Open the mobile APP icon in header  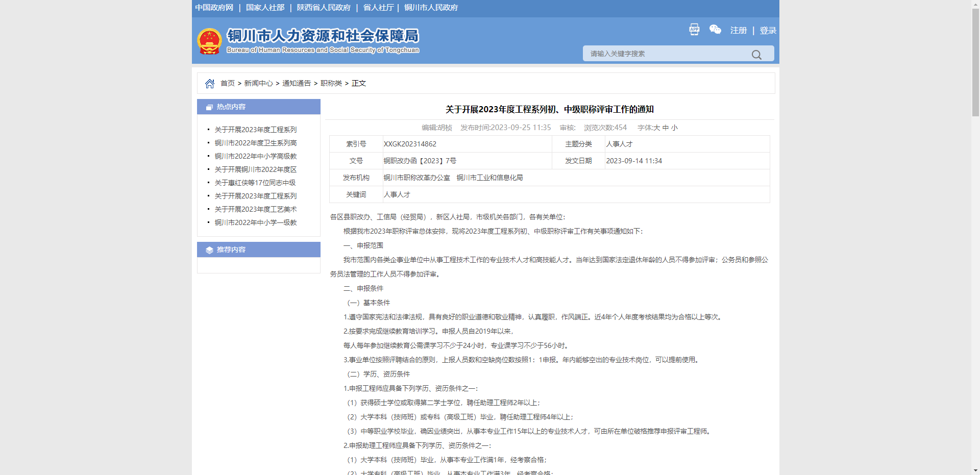[x=694, y=29]
